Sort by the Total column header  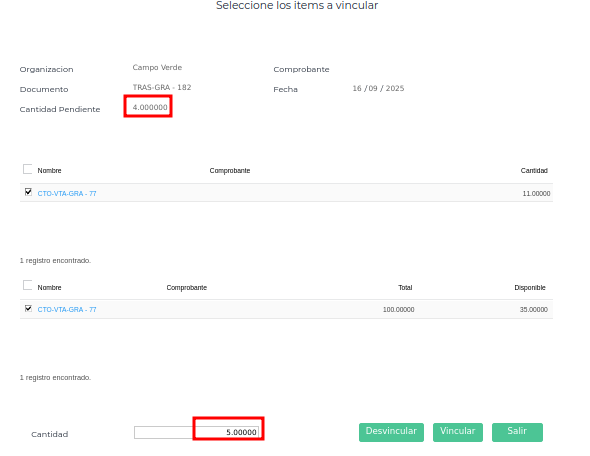405,288
